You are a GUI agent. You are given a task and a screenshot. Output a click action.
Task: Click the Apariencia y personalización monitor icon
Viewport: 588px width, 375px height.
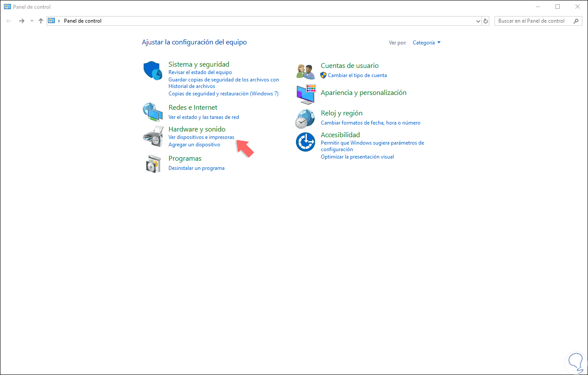306,95
